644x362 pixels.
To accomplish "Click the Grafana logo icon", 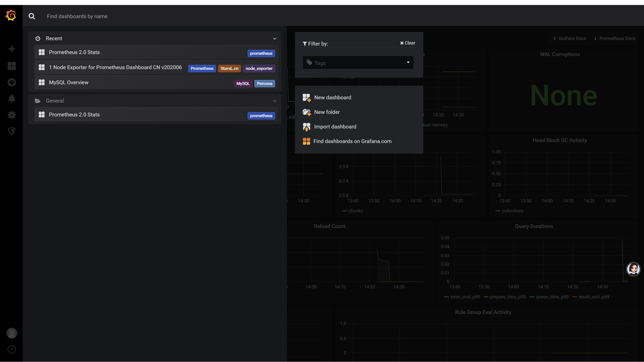I will click(x=11, y=15).
